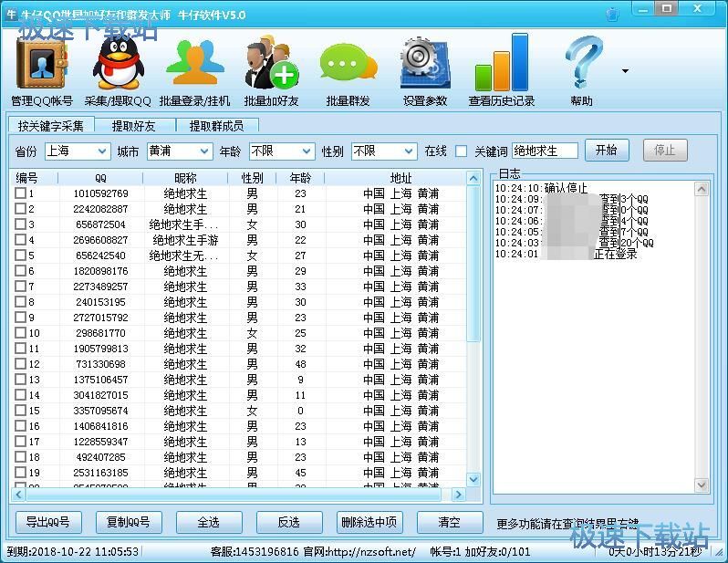Click the 编号 column header
This screenshot has height=563, width=728.
pos(35,178)
